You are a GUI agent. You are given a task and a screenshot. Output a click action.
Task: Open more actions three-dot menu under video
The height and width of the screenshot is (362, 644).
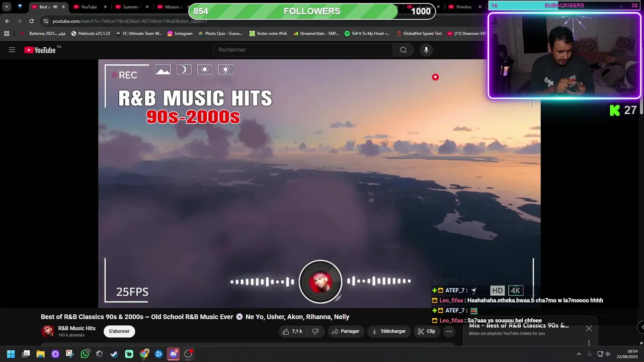[x=449, y=331]
